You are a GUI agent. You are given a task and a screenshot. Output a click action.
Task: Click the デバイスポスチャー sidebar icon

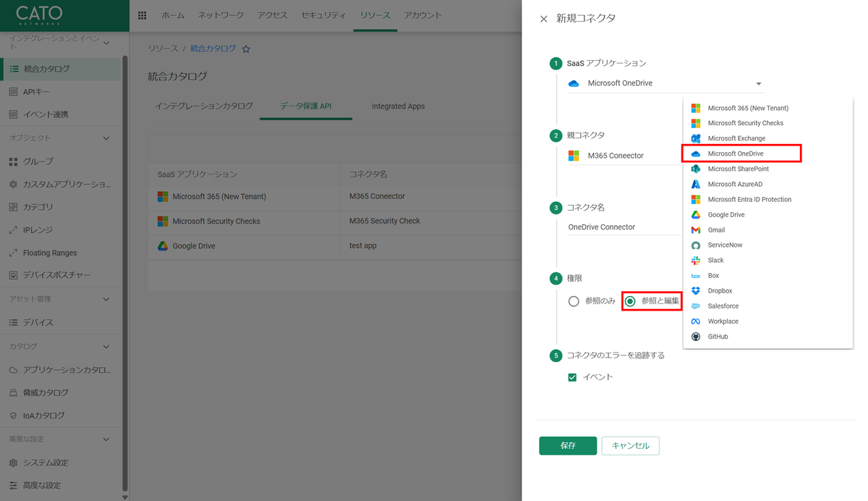pyautogui.click(x=13, y=275)
